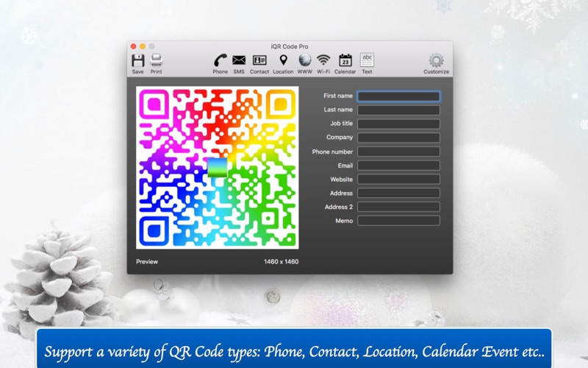Focus the Website input field

(398, 179)
